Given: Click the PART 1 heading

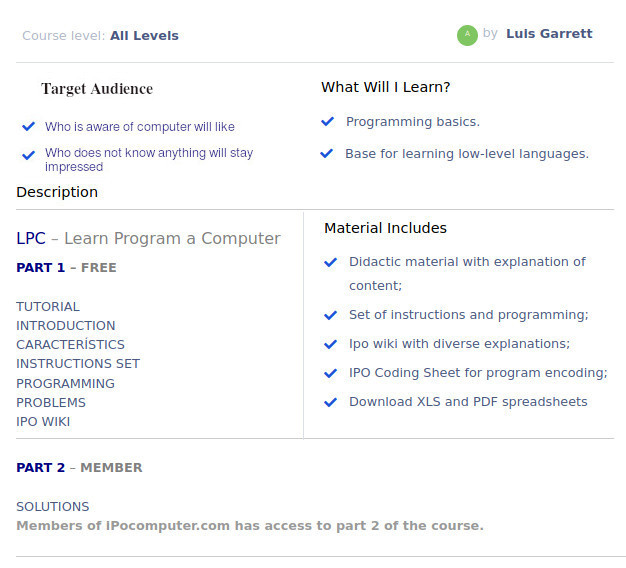Looking at the screenshot, I should [x=40, y=267].
